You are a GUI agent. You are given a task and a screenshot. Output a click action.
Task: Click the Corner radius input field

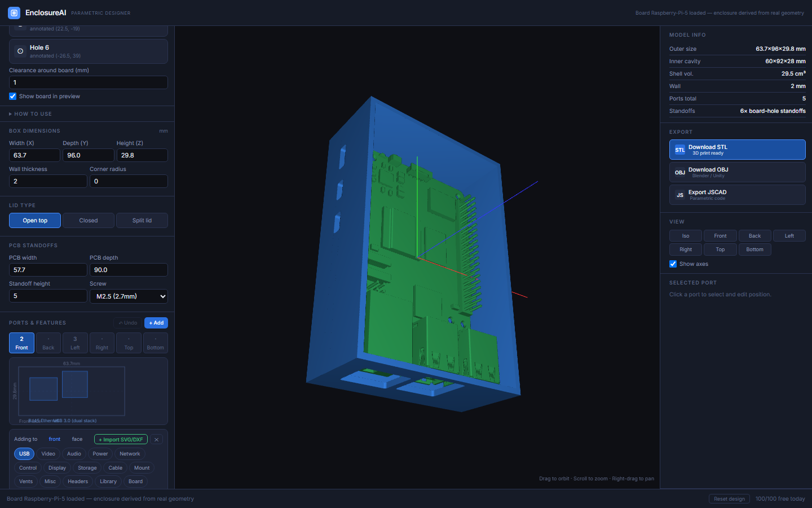[129, 181]
